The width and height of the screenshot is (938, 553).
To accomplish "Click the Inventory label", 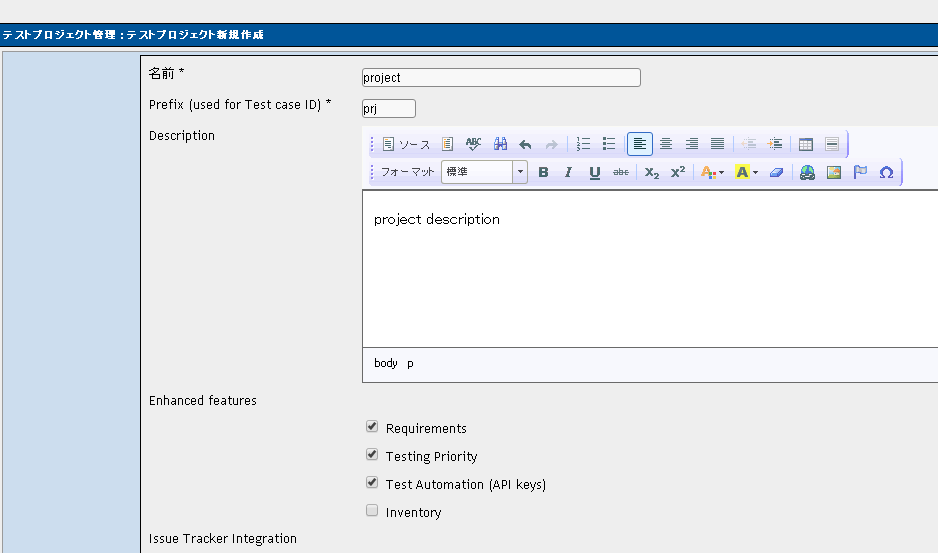I will pyautogui.click(x=413, y=513).
